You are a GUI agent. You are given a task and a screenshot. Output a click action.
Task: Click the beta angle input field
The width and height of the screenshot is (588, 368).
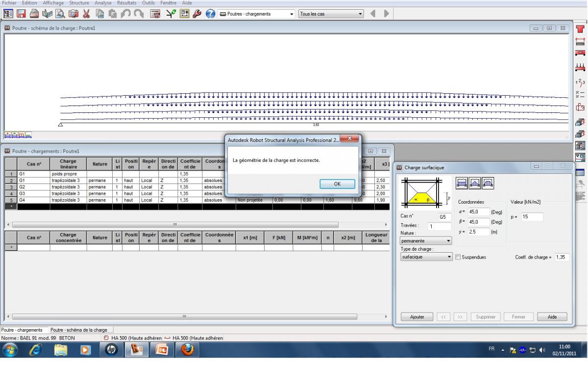[x=479, y=222]
